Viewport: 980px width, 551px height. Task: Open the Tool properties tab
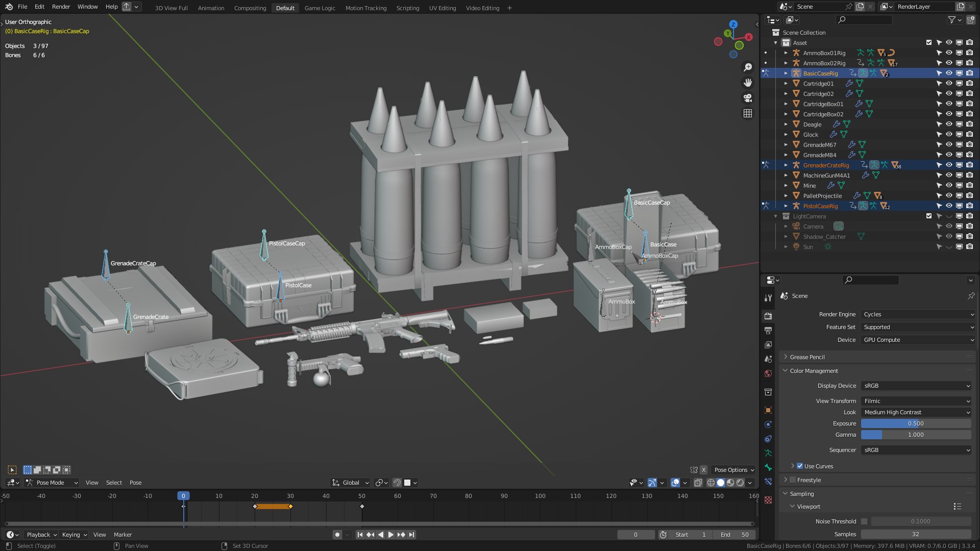(768, 297)
